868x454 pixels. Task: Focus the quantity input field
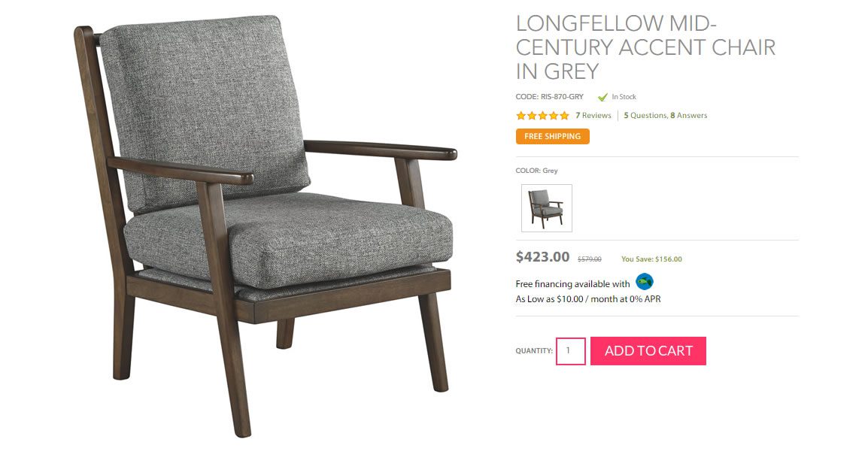pyautogui.click(x=571, y=350)
